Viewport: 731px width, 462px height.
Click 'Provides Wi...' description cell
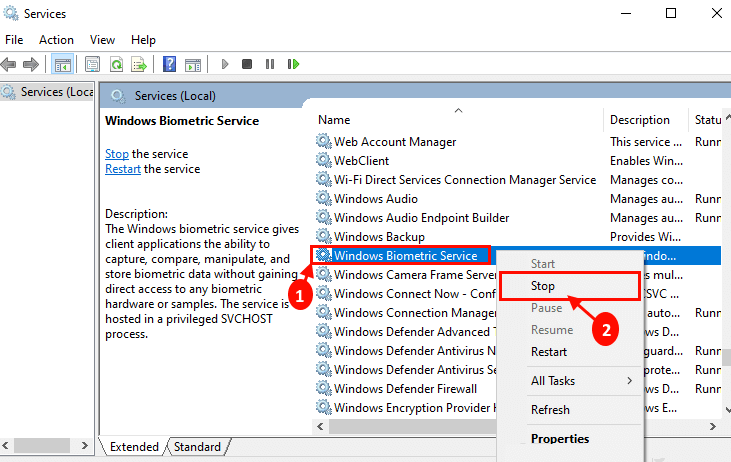point(645,237)
